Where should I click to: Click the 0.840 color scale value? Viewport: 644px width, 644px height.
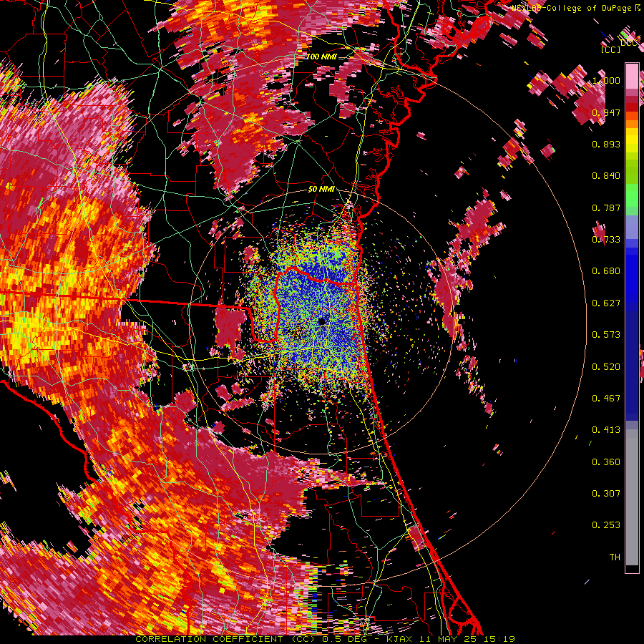[x=606, y=176]
